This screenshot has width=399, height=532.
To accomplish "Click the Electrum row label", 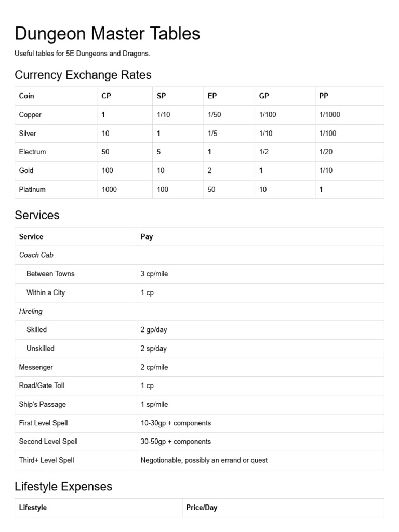I will (x=32, y=152).
